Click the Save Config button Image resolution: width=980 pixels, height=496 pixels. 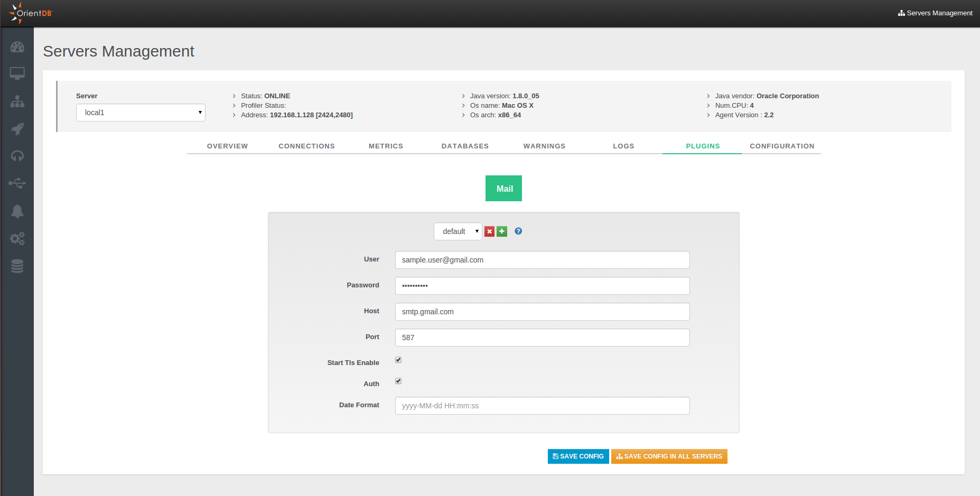point(578,456)
